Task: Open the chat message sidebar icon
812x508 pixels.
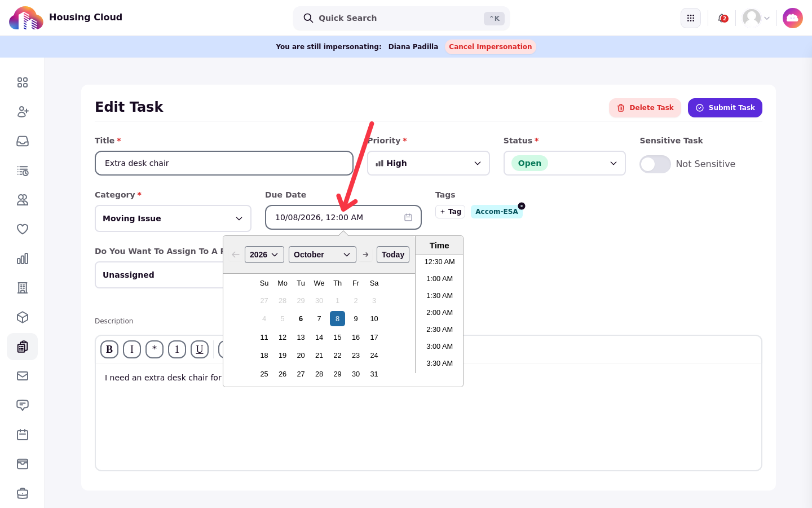Action: [23, 405]
